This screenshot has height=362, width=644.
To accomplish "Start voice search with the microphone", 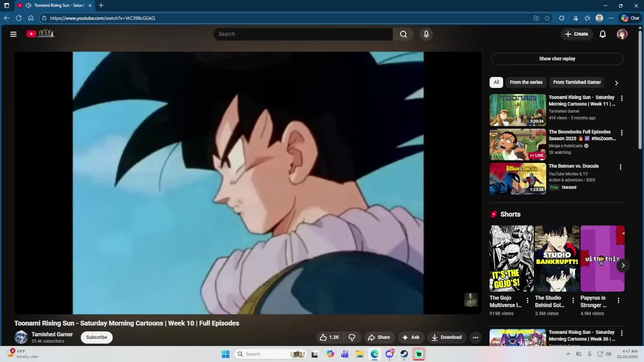I will (426, 34).
